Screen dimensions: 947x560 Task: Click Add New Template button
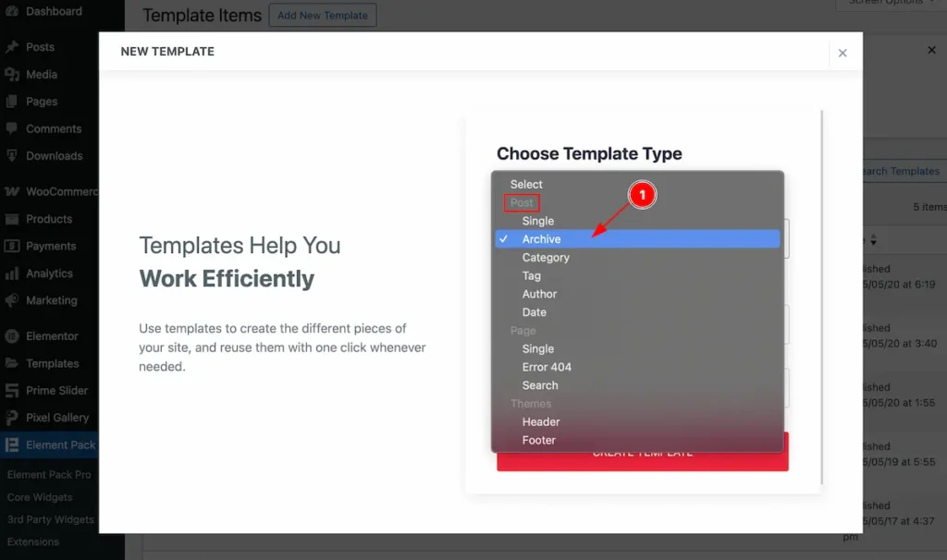pos(323,15)
